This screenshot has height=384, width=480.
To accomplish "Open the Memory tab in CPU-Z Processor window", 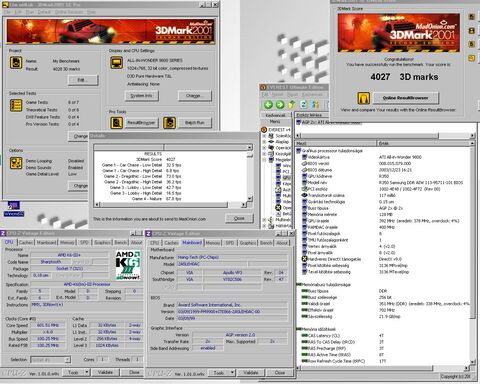I will click(x=67, y=243).
